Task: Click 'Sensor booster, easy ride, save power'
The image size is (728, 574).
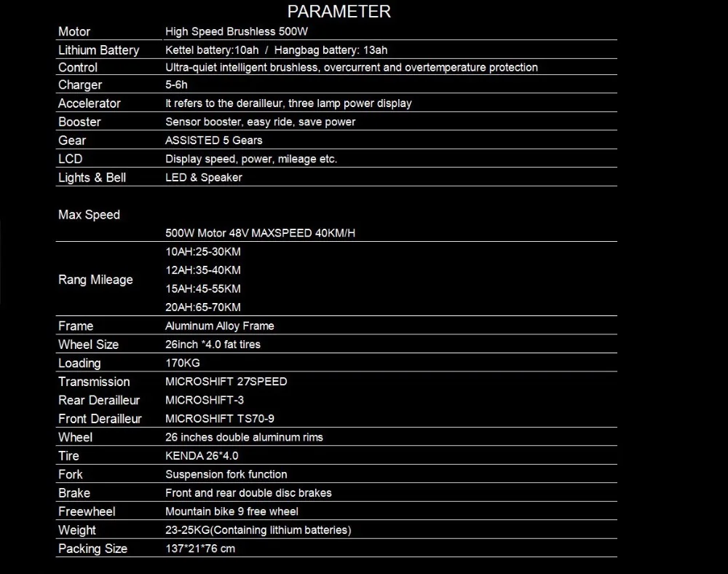Action: pyautogui.click(x=260, y=122)
